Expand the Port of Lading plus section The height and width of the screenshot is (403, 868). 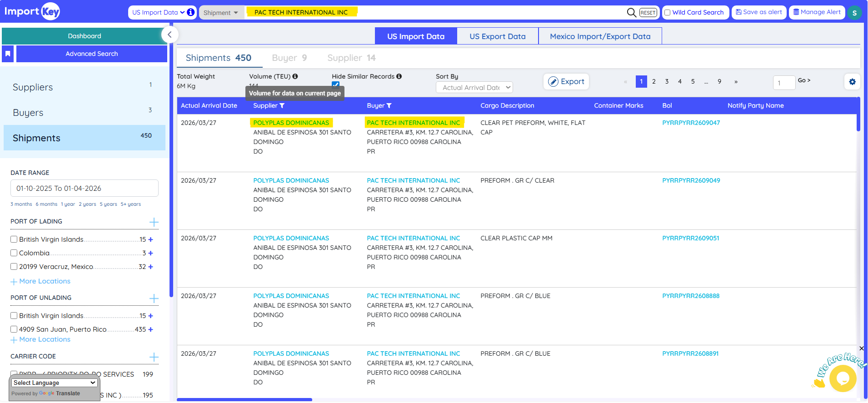pyautogui.click(x=154, y=222)
